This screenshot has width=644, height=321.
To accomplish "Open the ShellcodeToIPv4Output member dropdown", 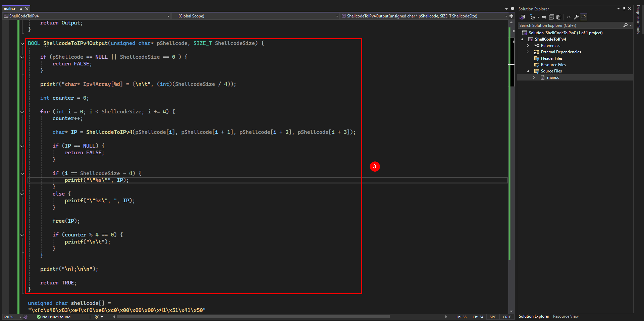I will [x=506, y=16].
